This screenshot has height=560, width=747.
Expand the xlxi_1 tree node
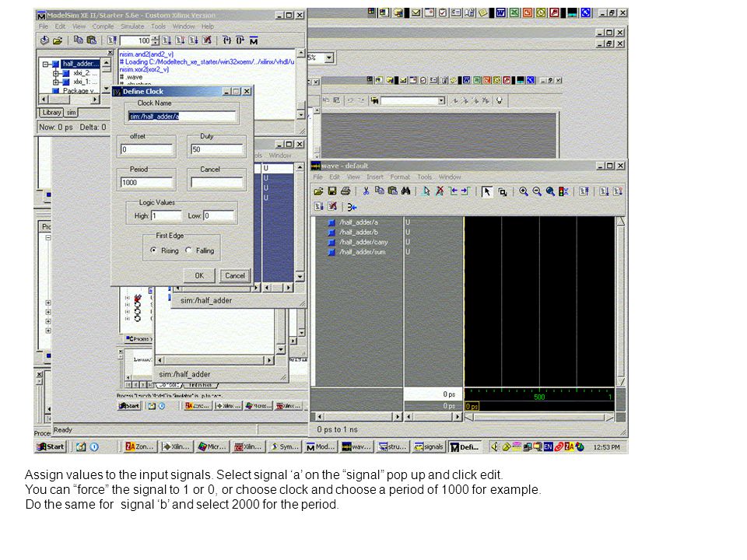56,82
